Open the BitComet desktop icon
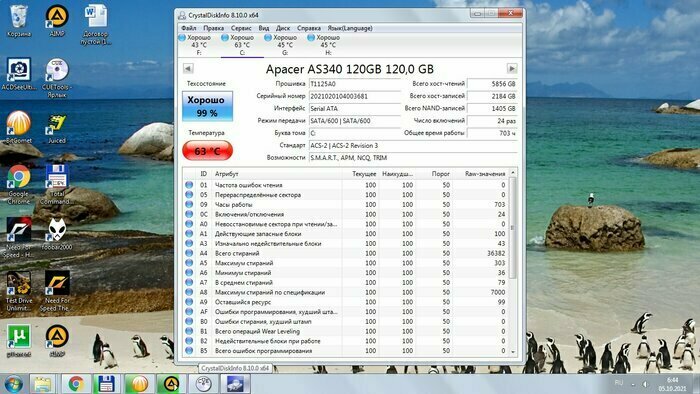 pos(19,127)
